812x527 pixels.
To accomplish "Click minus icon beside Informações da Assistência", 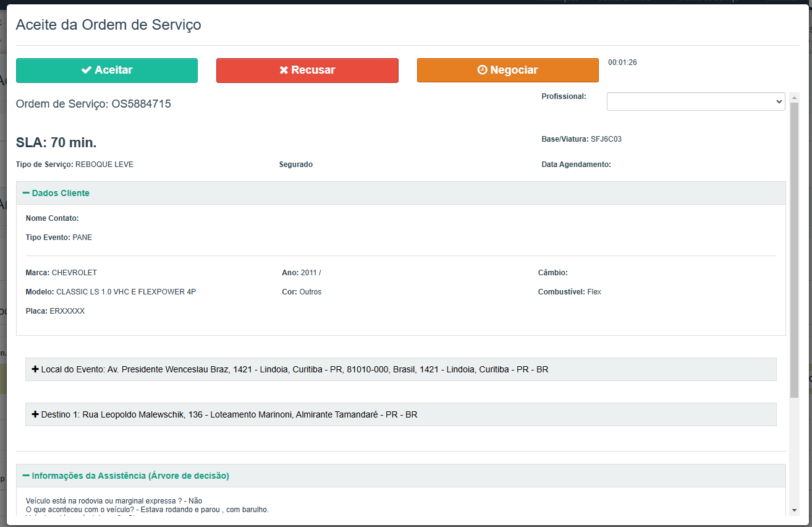I will [x=26, y=476].
